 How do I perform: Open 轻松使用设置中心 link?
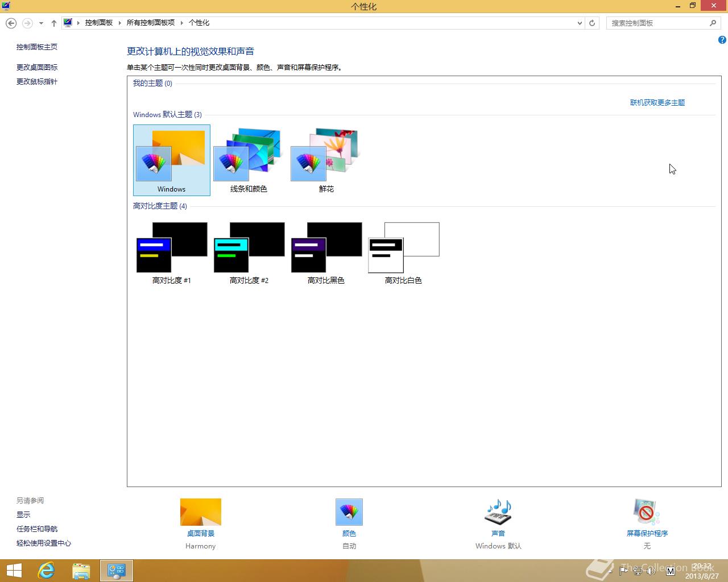click(x=44, y=543)
